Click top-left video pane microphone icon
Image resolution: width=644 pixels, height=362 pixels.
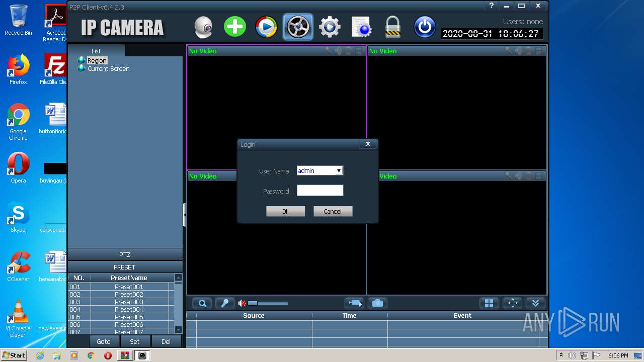click(x=329, y=50)
